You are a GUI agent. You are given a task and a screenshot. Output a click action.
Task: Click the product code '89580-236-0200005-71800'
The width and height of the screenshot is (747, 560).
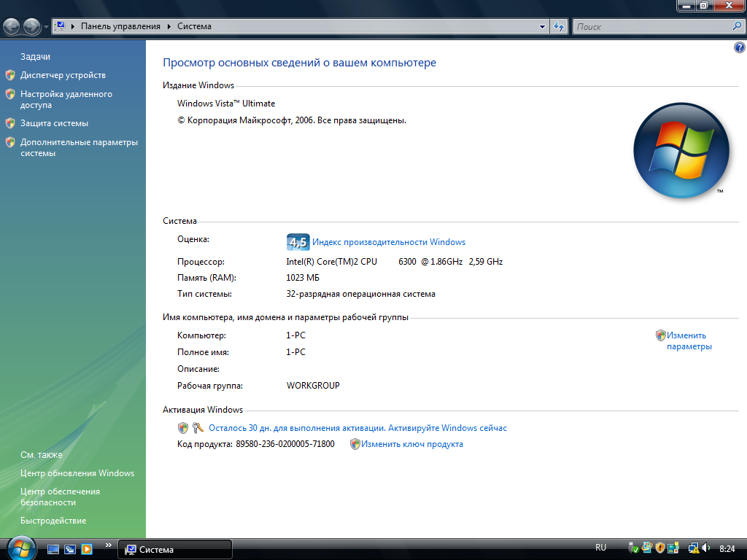pyautogui.click(x=285, y=444)
